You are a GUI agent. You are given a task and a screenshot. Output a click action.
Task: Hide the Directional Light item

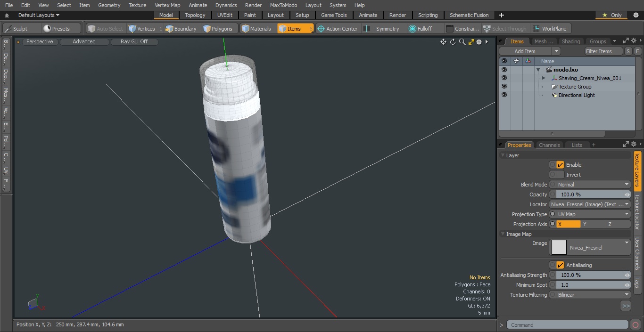(x=504, y=95)
